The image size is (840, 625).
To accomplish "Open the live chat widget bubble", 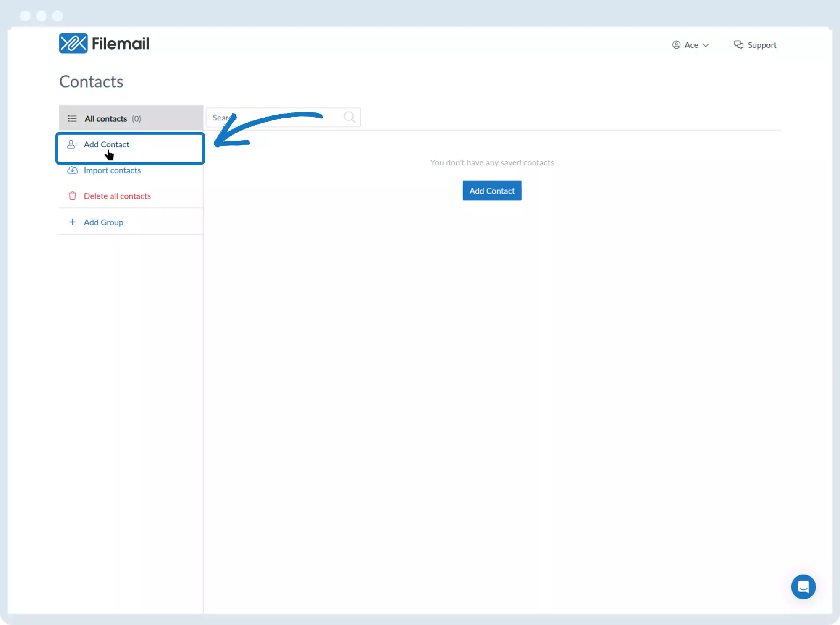I will coord(803,586).
